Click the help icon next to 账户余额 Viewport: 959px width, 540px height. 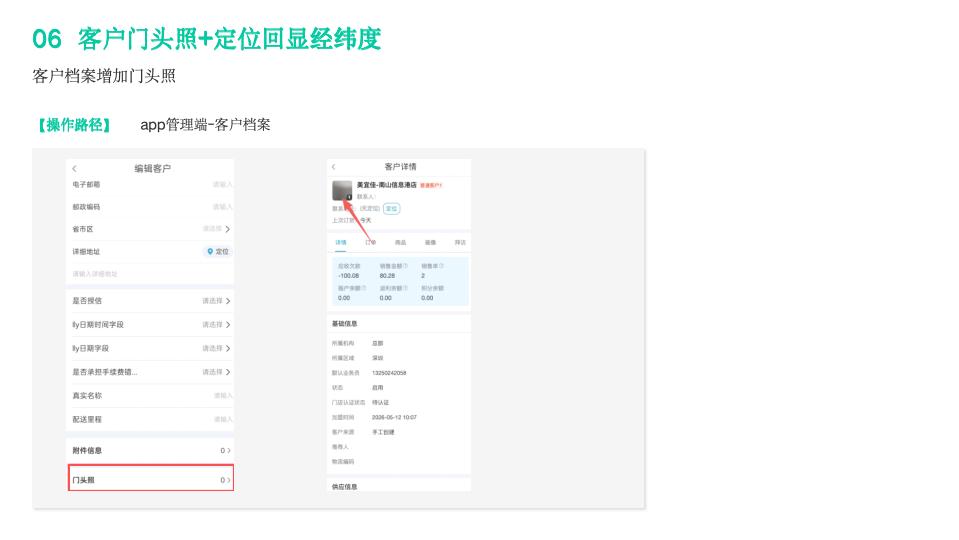364,288
